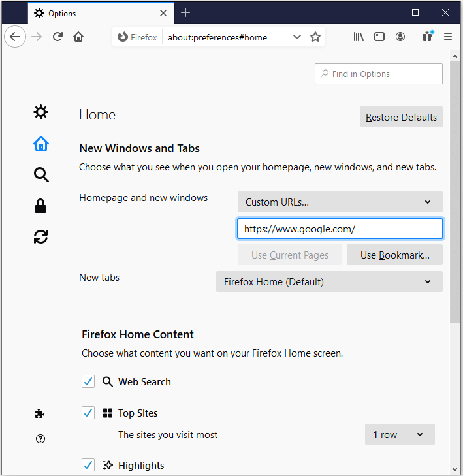The width and height of the screenshot is (463, 476).
Task: Click 'The sites you visit most' text
Action: coord(168,435)
